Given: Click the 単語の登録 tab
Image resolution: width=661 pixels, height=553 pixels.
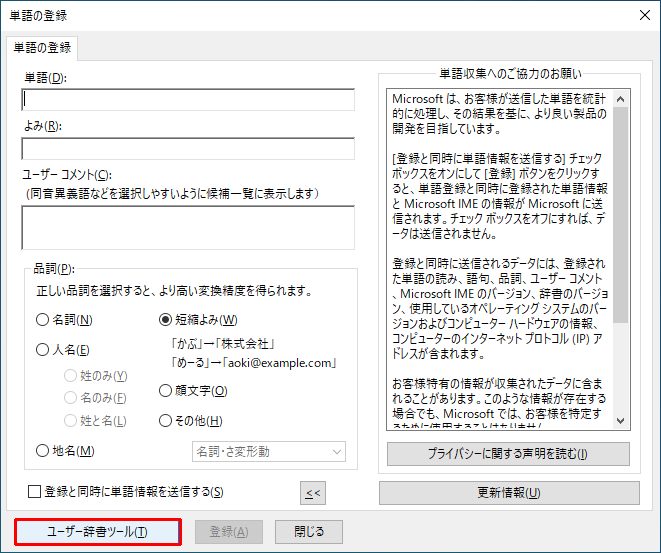Looking at the screenshot, I should coord(41,48).
